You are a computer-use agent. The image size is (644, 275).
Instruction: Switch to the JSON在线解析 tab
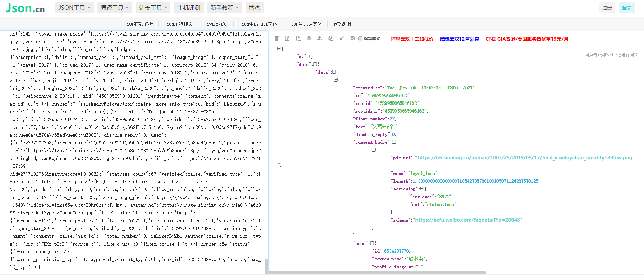click(139, 24)
